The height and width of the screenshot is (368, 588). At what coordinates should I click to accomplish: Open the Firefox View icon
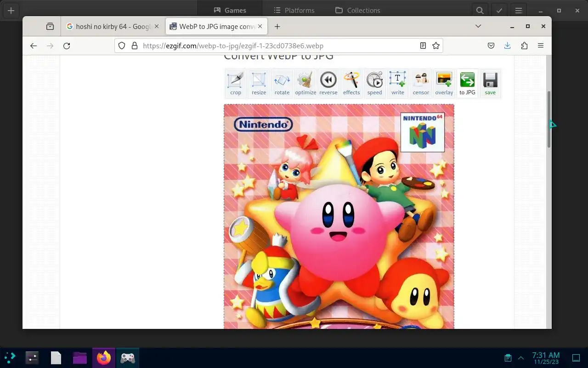[x=50, y=27]
